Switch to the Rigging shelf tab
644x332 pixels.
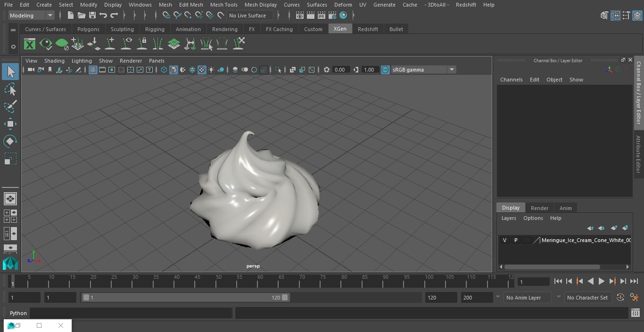click(x=155, y=29)
